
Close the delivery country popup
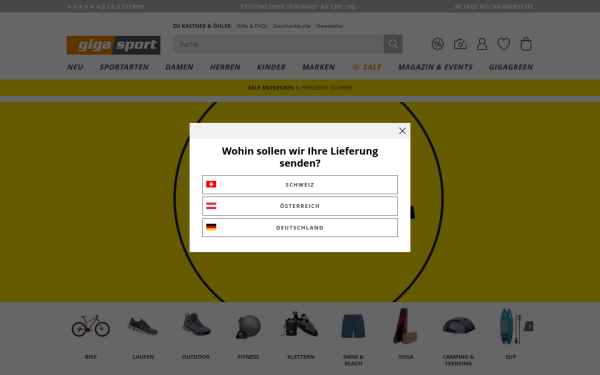pos(402,131)
